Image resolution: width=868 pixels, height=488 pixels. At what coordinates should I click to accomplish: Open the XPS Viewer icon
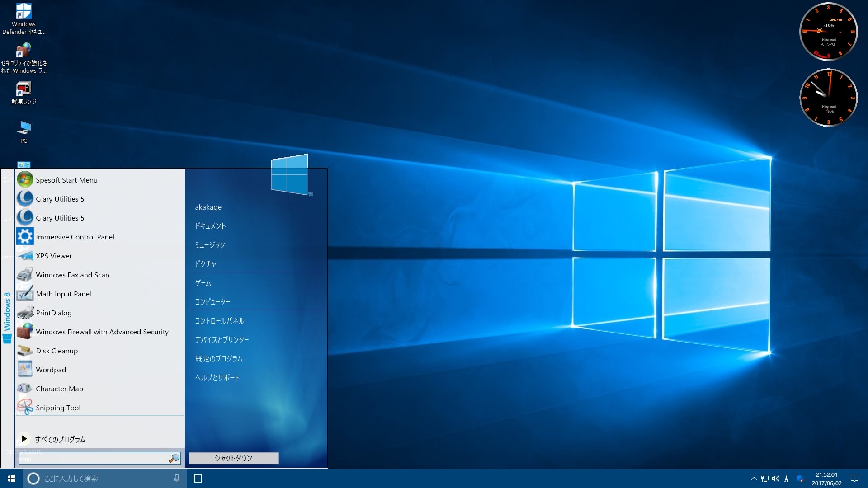(x=25, y=256)
